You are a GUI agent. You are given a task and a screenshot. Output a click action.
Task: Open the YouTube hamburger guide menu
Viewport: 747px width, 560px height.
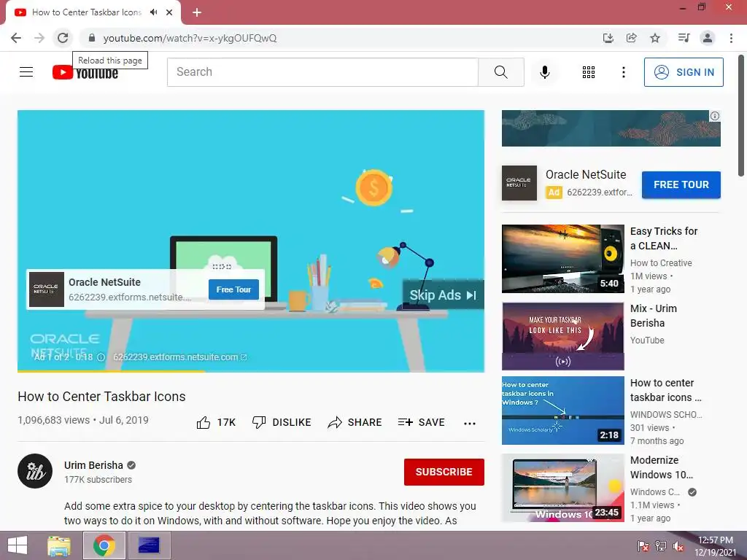point(26,72)
